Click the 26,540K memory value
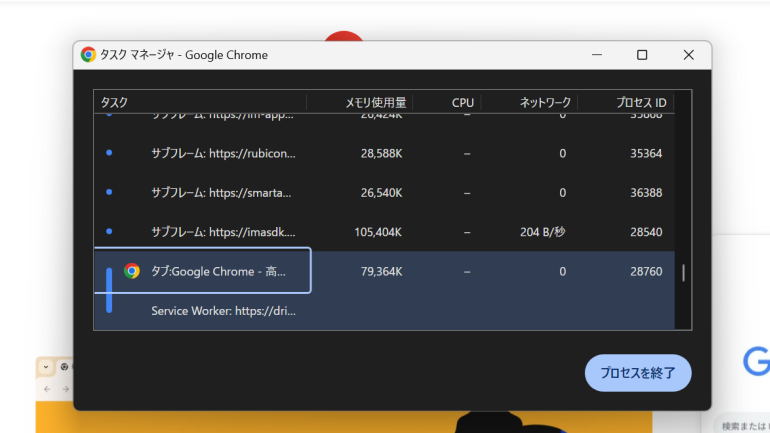The height and width of the screenshot is (433, 770). tap(382, 193)
